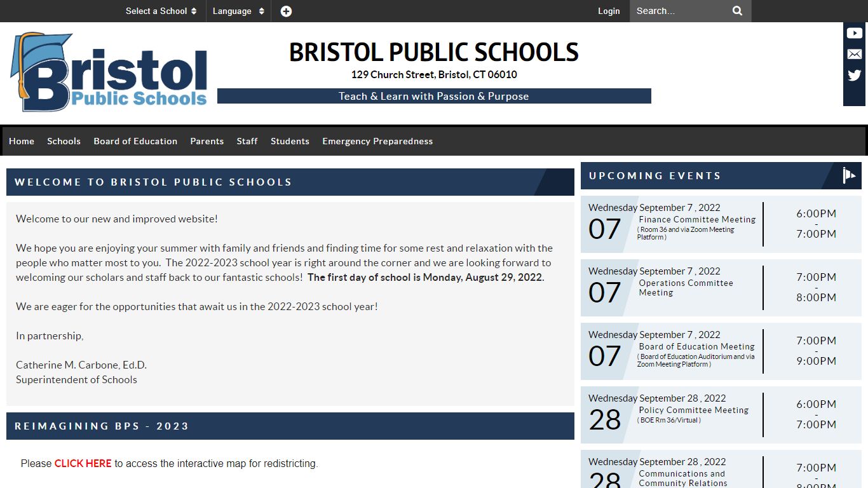Click the Welcome to Bristol Public Schools heading

(153, 182)
